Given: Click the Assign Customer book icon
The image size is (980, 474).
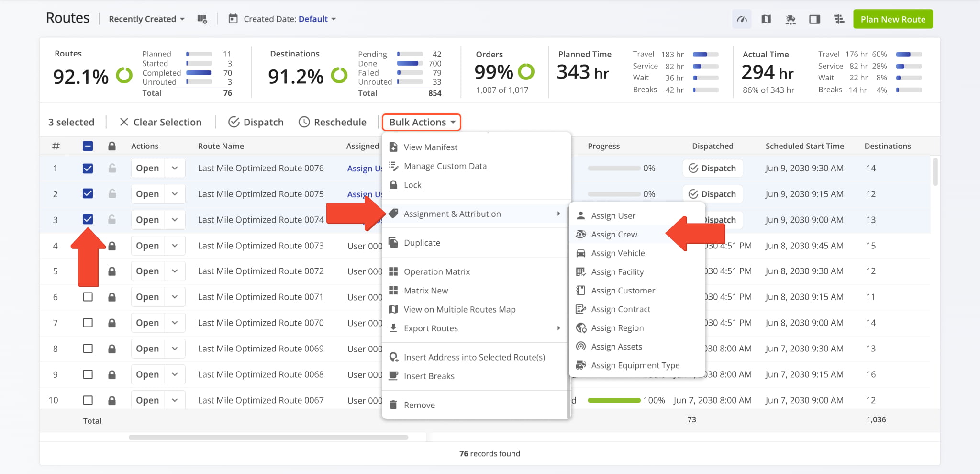Looking at the screenshot, I should 581,290.
